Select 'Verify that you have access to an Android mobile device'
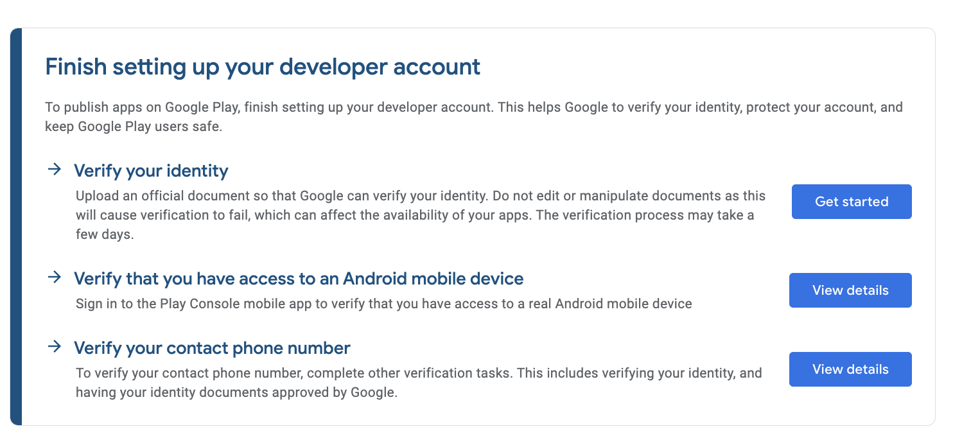980x447 pixels. click(299, 279)
